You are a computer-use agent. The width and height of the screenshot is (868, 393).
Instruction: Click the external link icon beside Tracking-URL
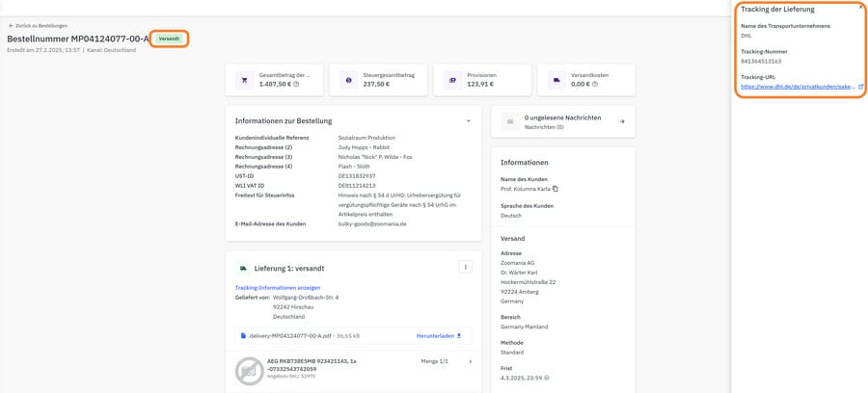pos(860,86)
